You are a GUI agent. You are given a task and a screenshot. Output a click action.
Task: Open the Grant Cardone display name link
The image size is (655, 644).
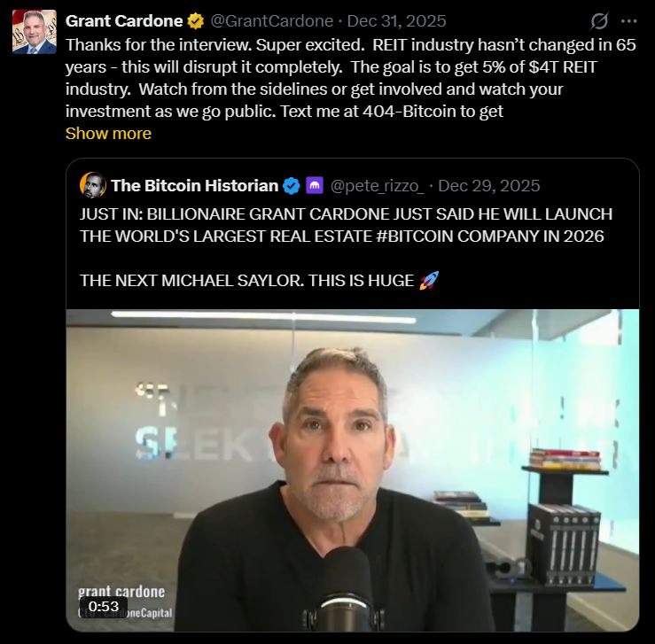(x=124, y=21)
